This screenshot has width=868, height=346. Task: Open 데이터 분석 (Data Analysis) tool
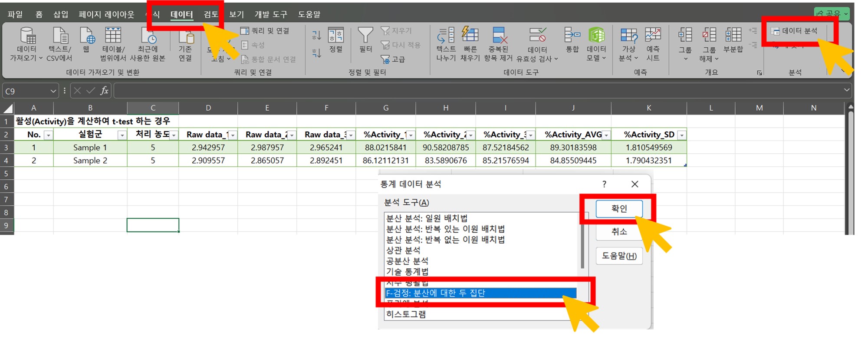click(794, 31)
